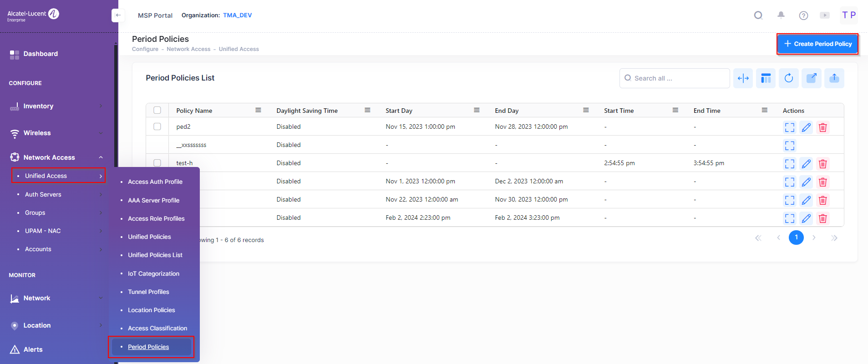Expand details for the ped2 row
The image size is (868, 364).
click(790, 127)
